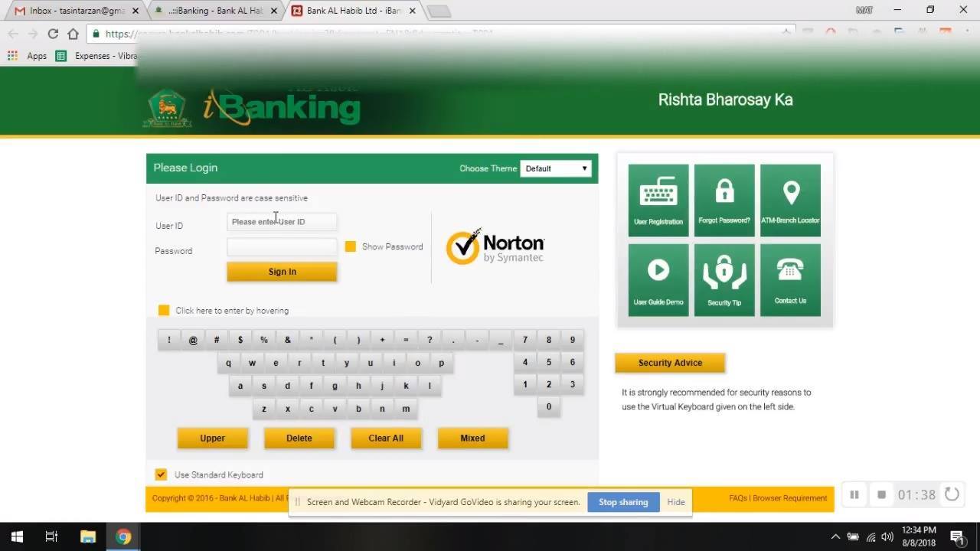980x551 pixels.
Task: Open the Choose Theme dropdown
Action: 556,168
